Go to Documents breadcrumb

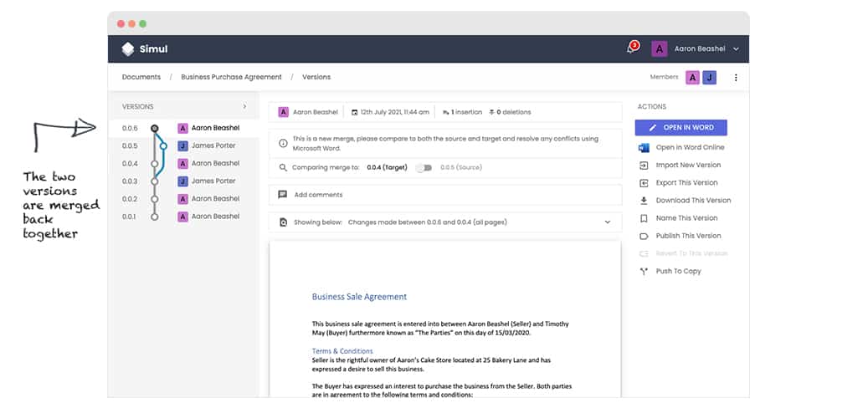[x=141, y=77]
